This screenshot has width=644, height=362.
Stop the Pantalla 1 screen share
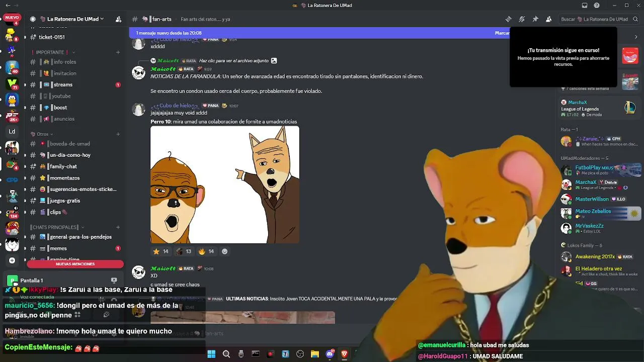[x=114, y=280]
